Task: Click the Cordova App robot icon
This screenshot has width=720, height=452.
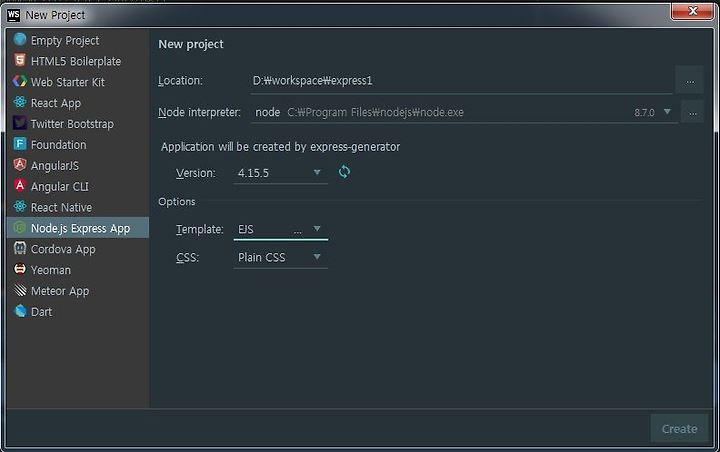Action: pyautogui.click(x=20, y=248)
